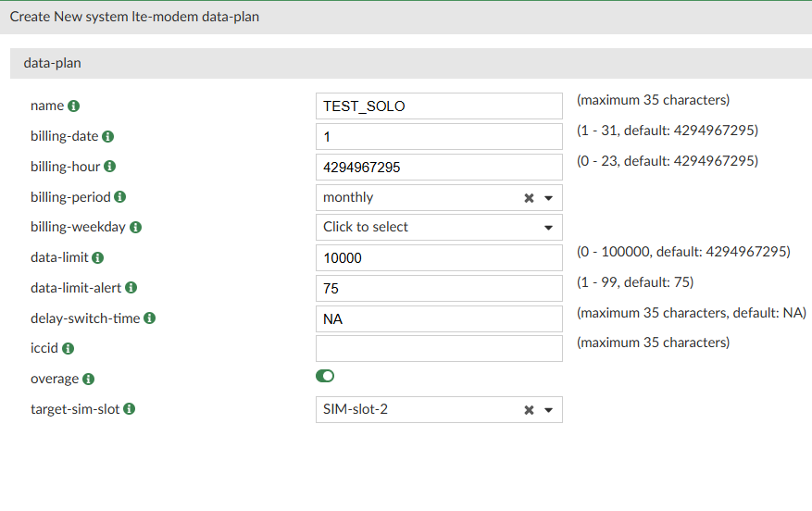Click the billing-weekday info icon
This screenshot has width=812, height=511.
pos(135,228)
